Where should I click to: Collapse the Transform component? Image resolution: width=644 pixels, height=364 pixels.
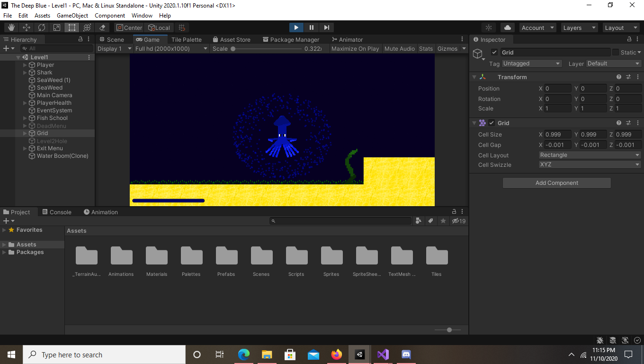coord(474,77)
